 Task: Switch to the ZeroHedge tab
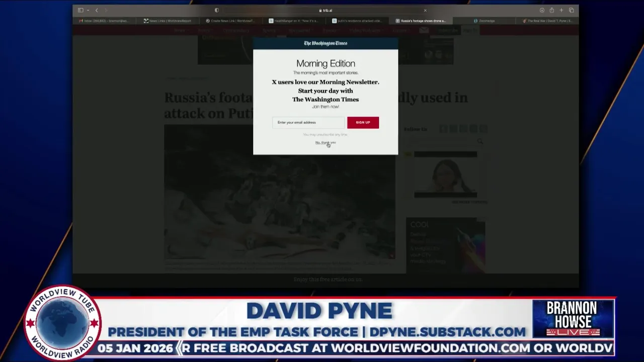point(484,21)
